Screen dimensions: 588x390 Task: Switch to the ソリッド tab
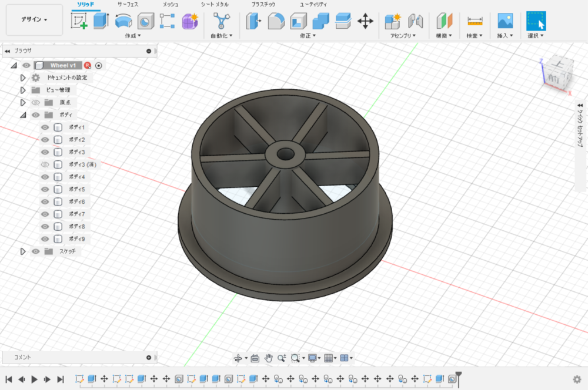85,4
